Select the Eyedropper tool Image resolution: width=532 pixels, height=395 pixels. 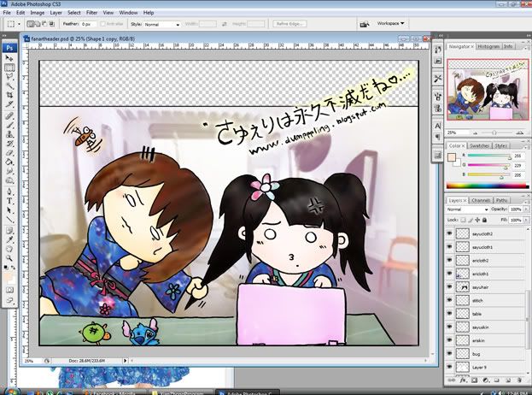click(9, 240)
